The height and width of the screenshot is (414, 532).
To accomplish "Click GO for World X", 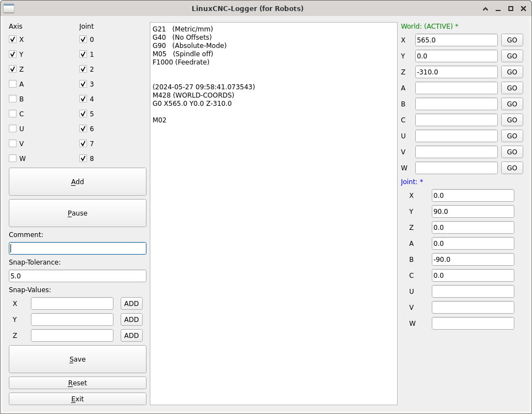I will coord(512,40).
